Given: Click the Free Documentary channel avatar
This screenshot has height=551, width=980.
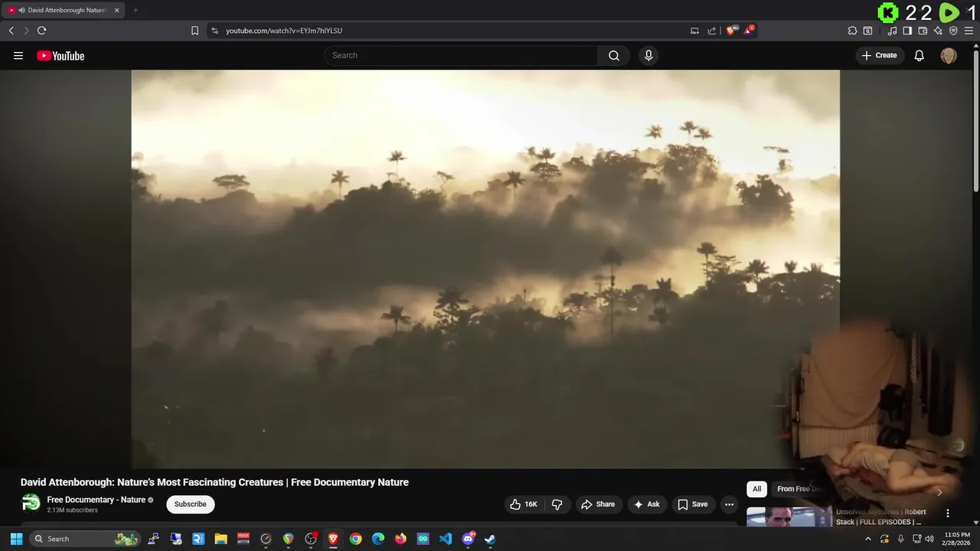Looking at the screenshot, I should coord(31,504).
